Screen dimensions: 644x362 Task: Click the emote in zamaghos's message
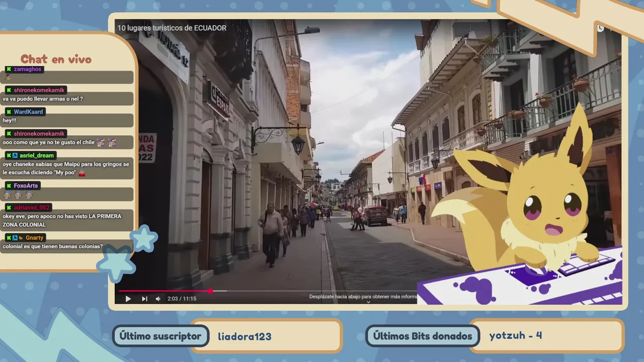8,77
